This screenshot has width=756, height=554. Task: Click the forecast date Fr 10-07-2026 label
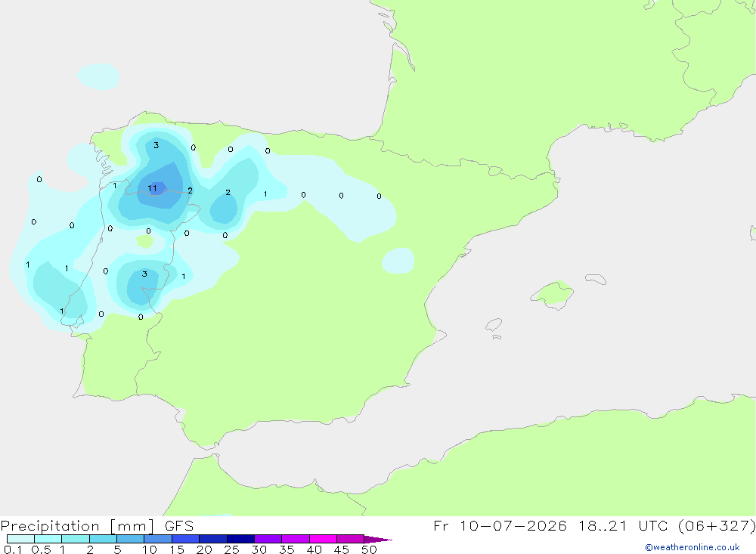click(x=500, y=525)
